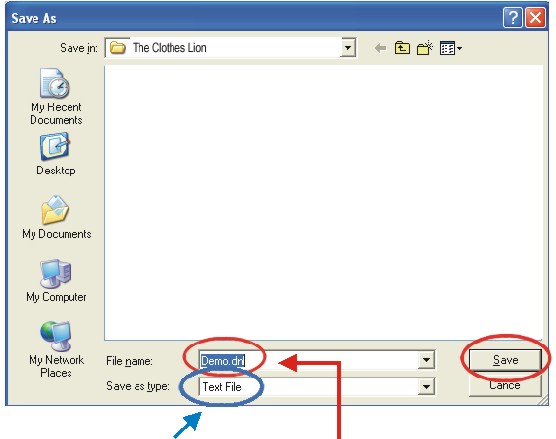This screenshot has width=556, height=439.
Task: Select the My Computer shortcut
Action: click(x=56, y=280)
